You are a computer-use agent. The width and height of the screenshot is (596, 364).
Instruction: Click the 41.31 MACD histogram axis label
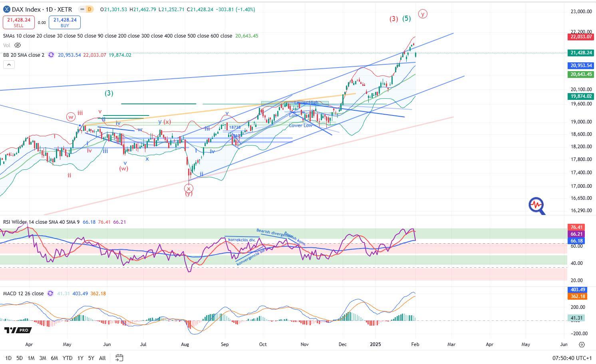pos(576,318)
